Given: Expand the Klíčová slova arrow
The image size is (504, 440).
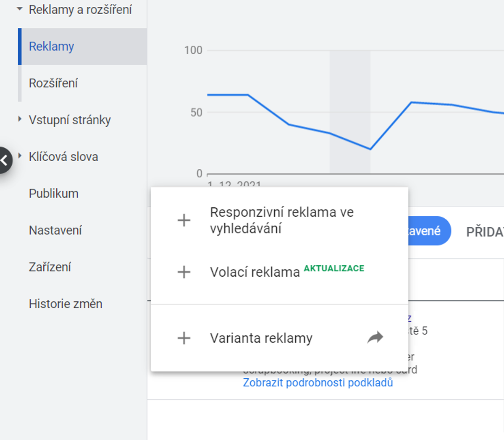Looking at the screenshot, I should point(20,156).
